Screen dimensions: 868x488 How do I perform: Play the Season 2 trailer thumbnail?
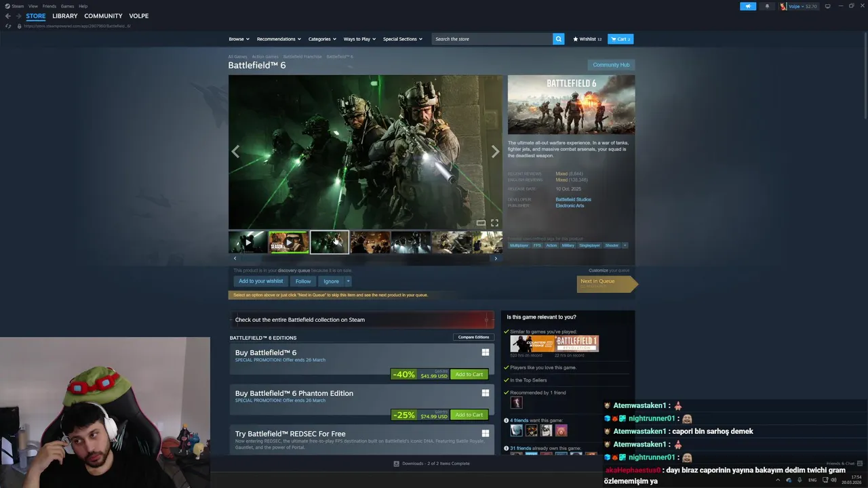pos(288,242)
